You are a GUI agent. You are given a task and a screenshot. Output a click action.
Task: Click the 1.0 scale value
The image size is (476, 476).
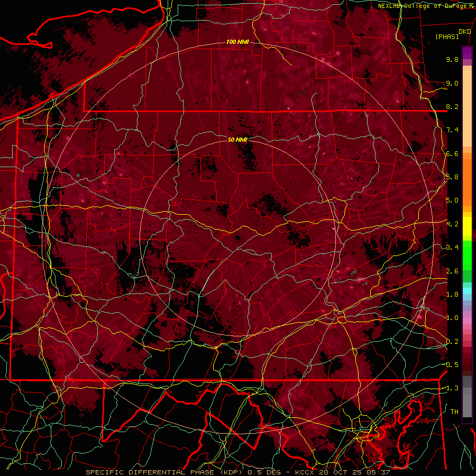click(x=452, y=318)
